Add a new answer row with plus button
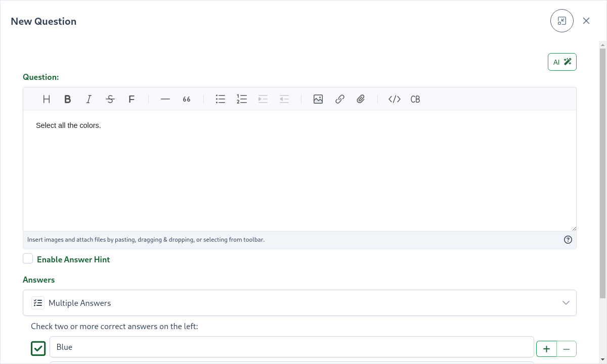 tap(546, 348)
